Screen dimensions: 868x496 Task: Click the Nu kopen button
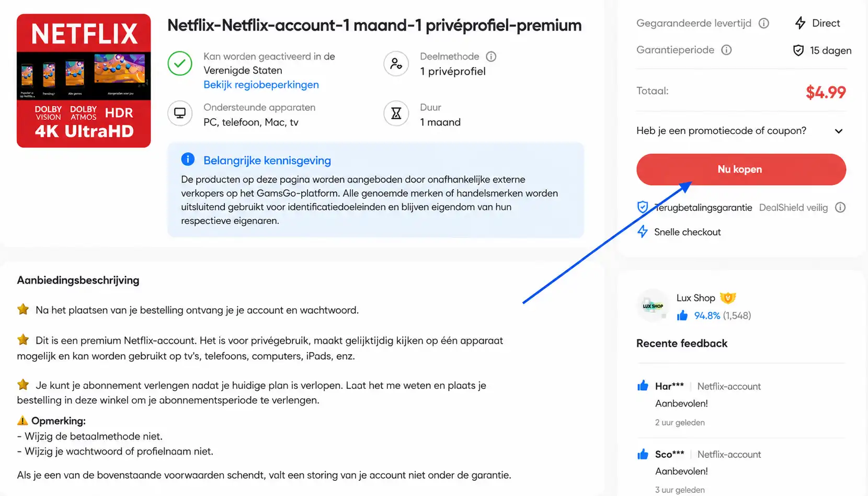[741, 170]
